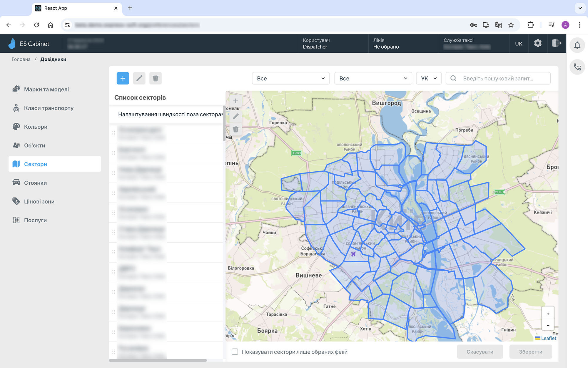Open Послуги in sidebar
This screenshot has width=588, height=368.
coord(55,220)
